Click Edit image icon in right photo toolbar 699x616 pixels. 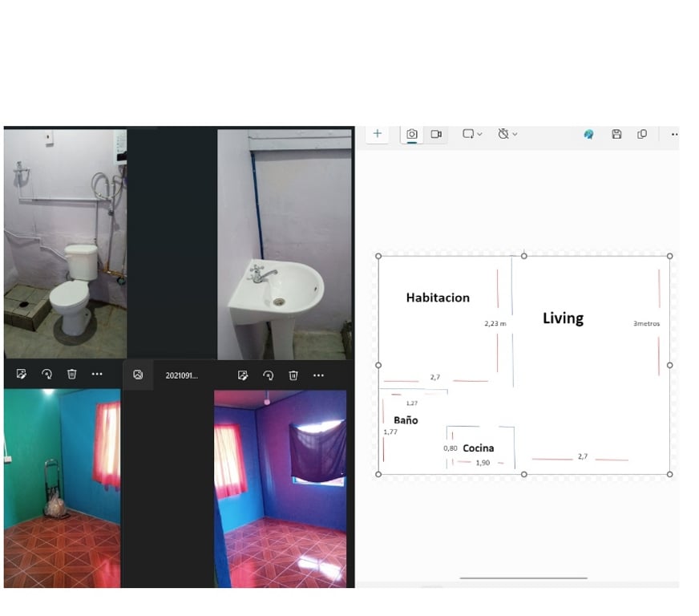(243, 375)
